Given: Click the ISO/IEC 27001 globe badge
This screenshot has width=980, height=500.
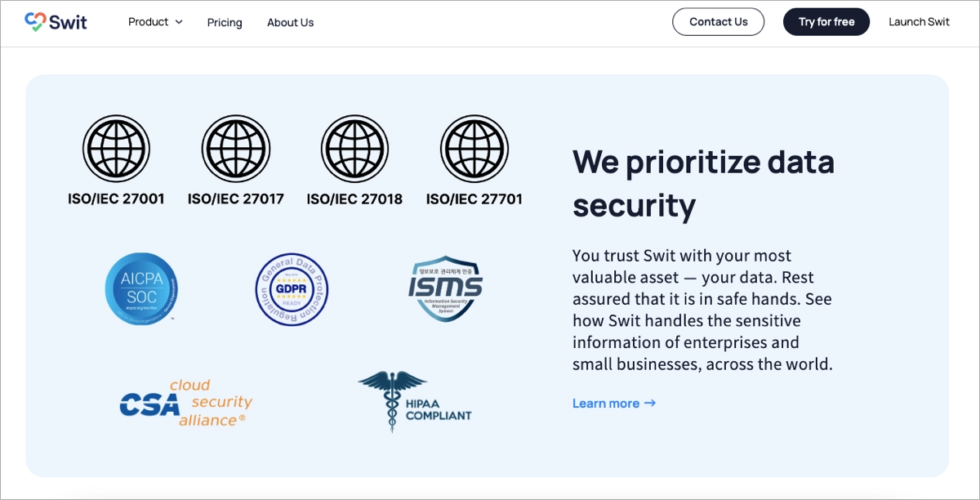Looking at the screenshot, I should click(x=116, y=149).
